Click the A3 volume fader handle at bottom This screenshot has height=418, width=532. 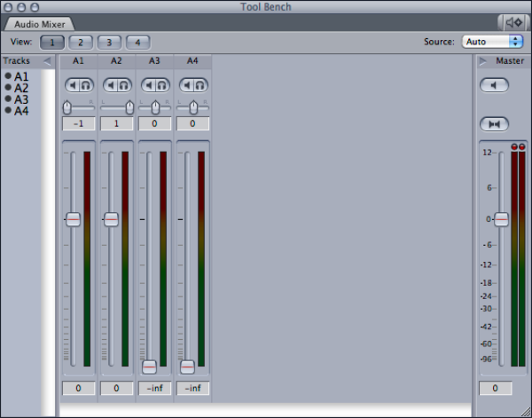click(149, 367)
